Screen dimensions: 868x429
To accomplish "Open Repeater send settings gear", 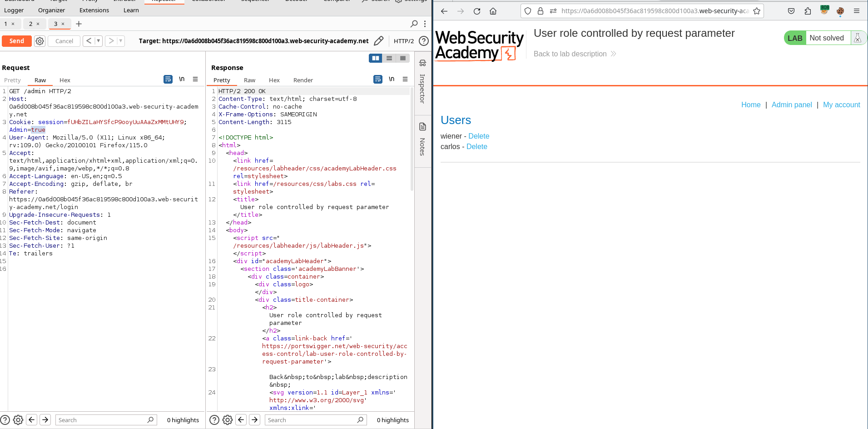I will [x=40, y=41].
